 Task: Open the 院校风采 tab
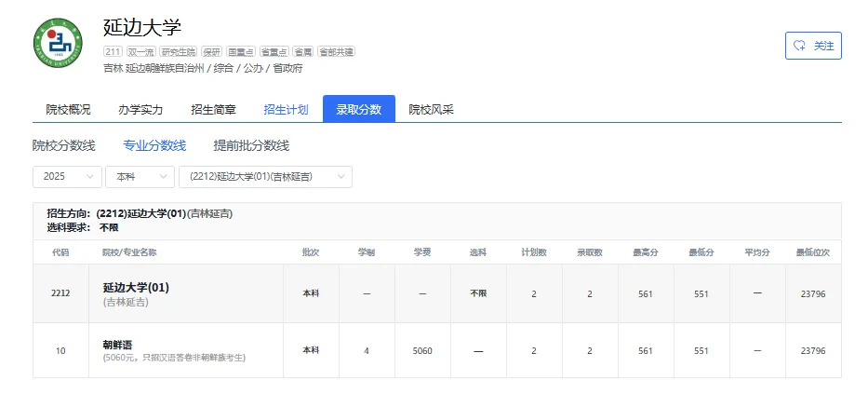coord(432,109)
